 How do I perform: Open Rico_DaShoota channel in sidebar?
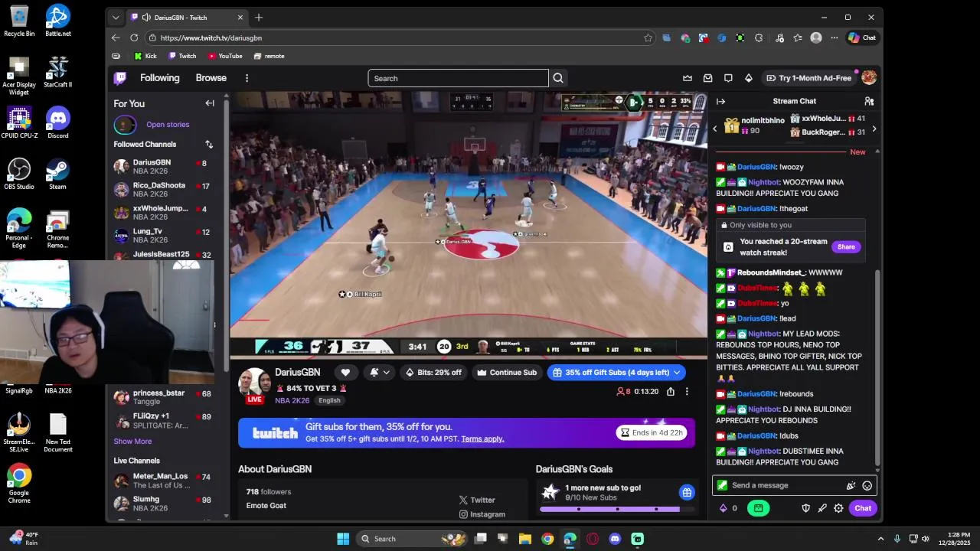tap(162, 190)
